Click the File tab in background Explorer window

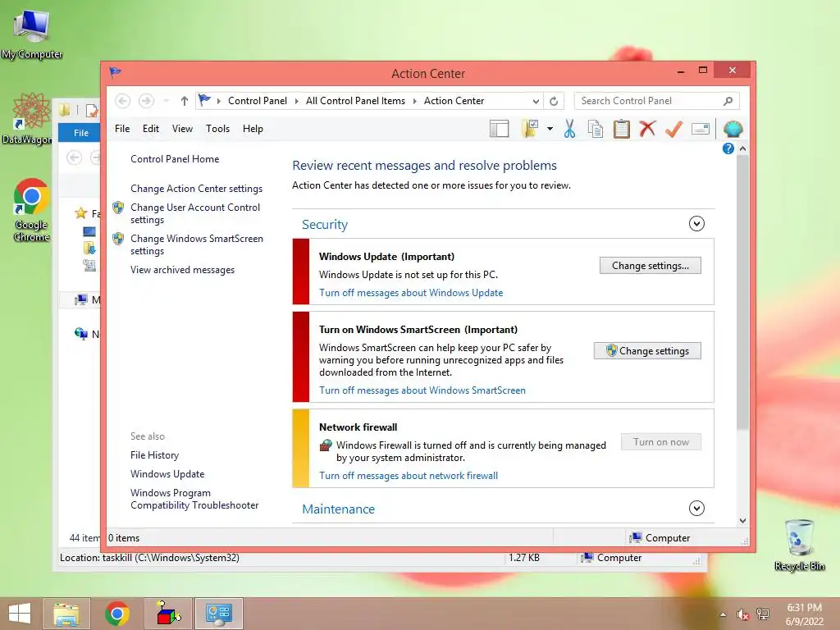click(81, 133)
